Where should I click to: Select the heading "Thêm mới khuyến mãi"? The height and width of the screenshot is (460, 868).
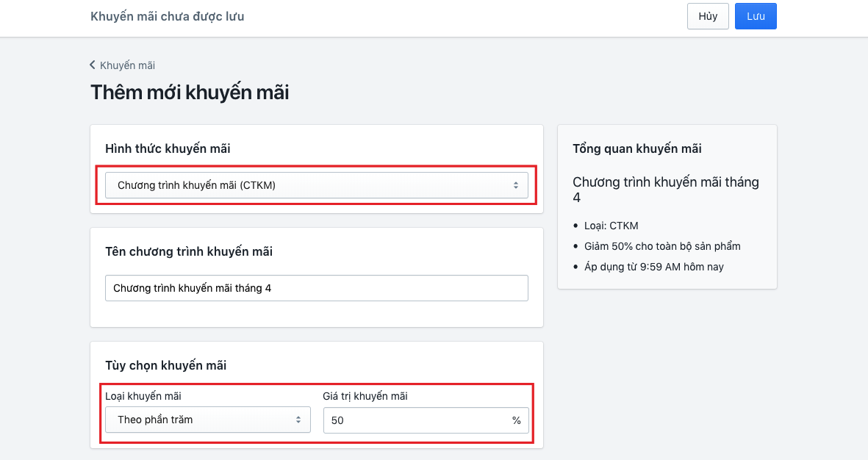(x=190, y=93)
